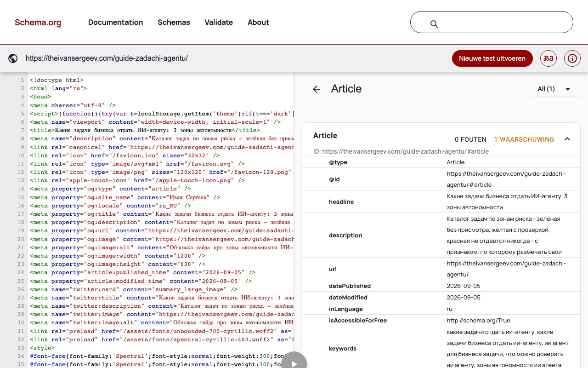
Task: Open the Schemas menu item
Action: coord(174,22)
